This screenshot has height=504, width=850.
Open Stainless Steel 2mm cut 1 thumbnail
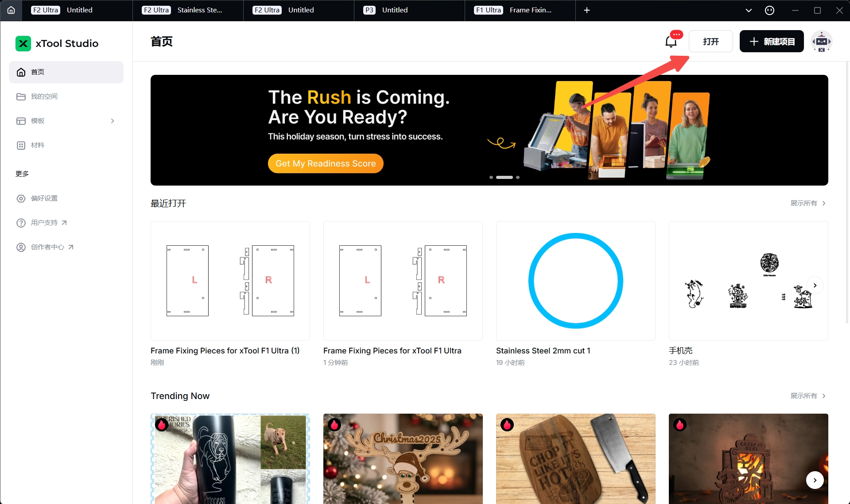[576, 281]
